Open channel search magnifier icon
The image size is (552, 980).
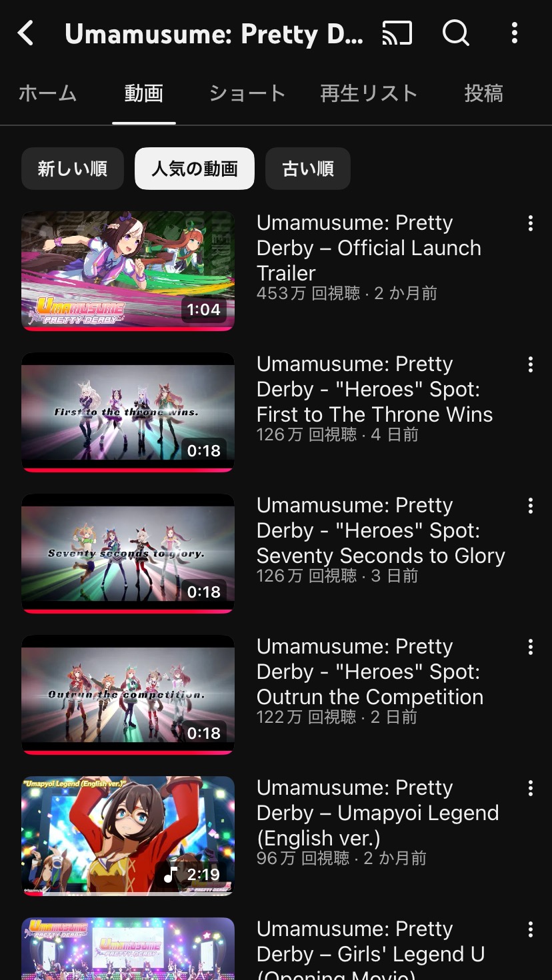(x=456, y=32)
